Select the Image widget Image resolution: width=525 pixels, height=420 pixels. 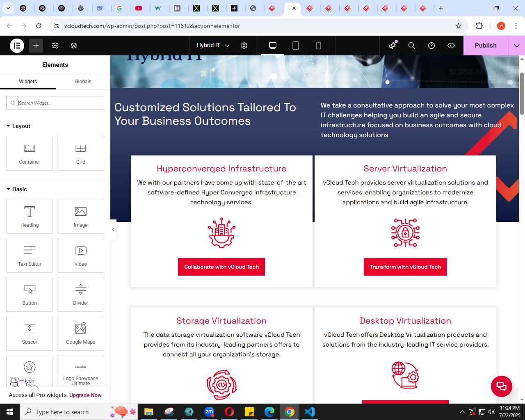[x=80, y=216]
